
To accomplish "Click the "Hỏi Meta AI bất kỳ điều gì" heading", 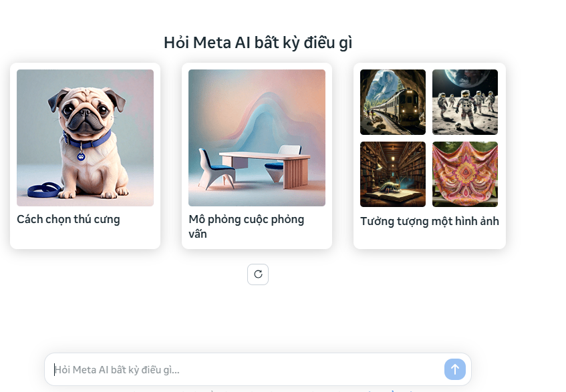I will [258, 43].
